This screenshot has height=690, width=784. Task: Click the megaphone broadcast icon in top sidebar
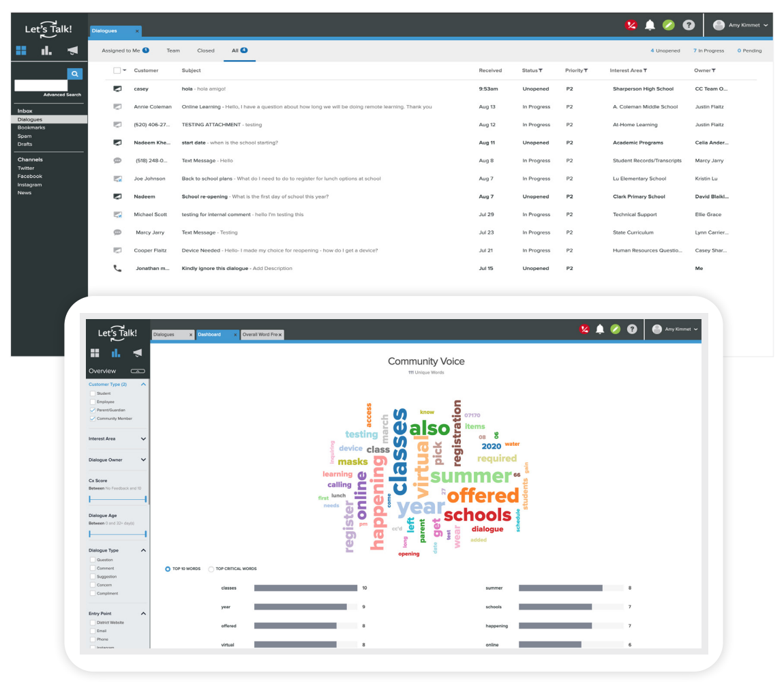pyautogui.click(x=72, y=50)
